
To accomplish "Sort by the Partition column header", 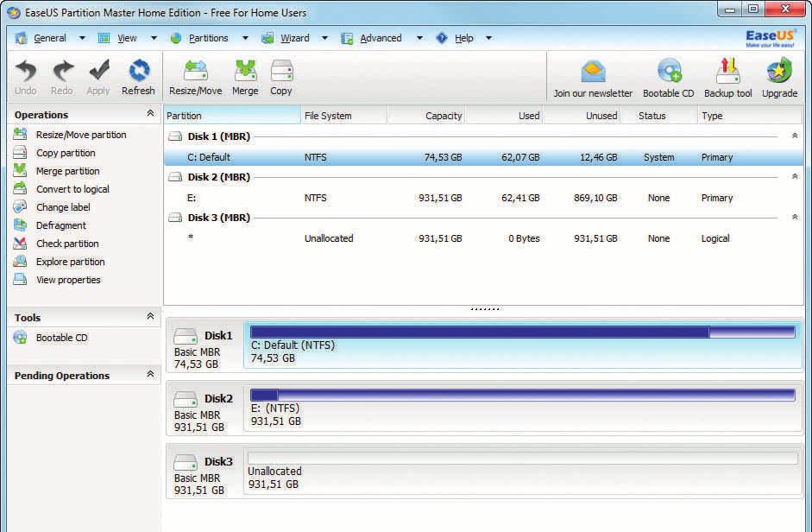I will tap(232, 116).
